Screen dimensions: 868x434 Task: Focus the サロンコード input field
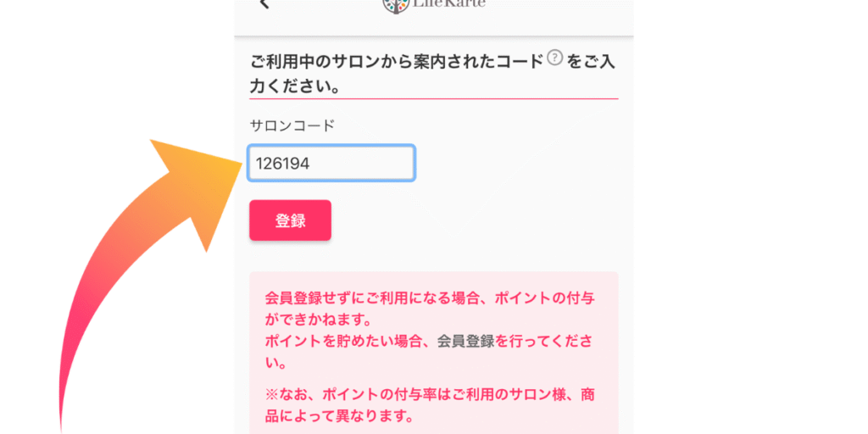click(x=331, y=164)
